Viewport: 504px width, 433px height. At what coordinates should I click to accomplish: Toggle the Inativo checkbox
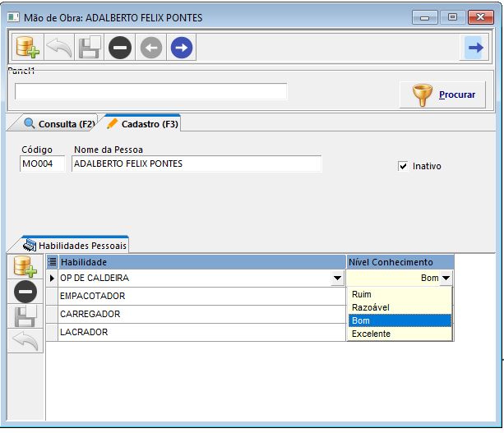403,166
